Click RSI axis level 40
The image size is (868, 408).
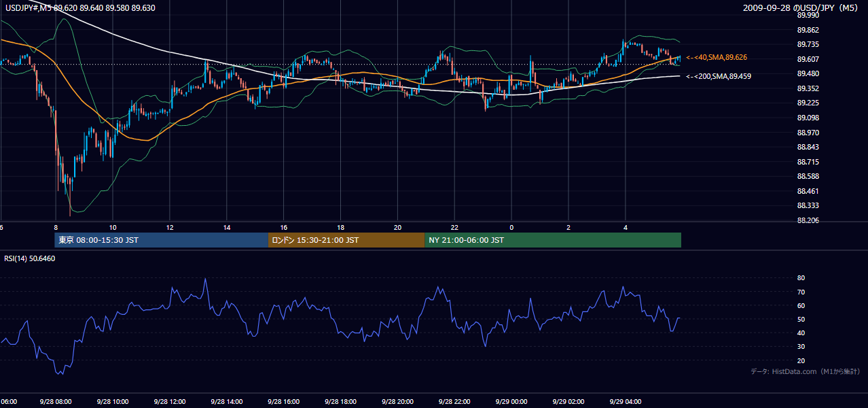(x=801, y=333)
